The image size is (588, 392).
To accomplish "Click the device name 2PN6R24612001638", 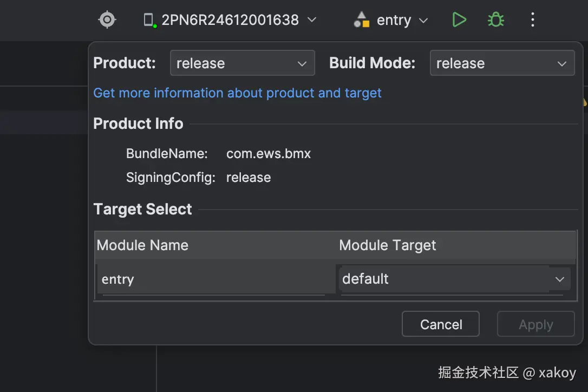I will 230,20.
